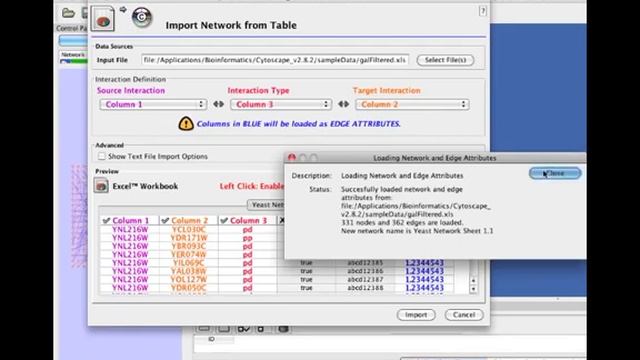Viewport: 640px width, 360px height.
Task: Select cell YIL069C in preview table
Action: (189, 263)
